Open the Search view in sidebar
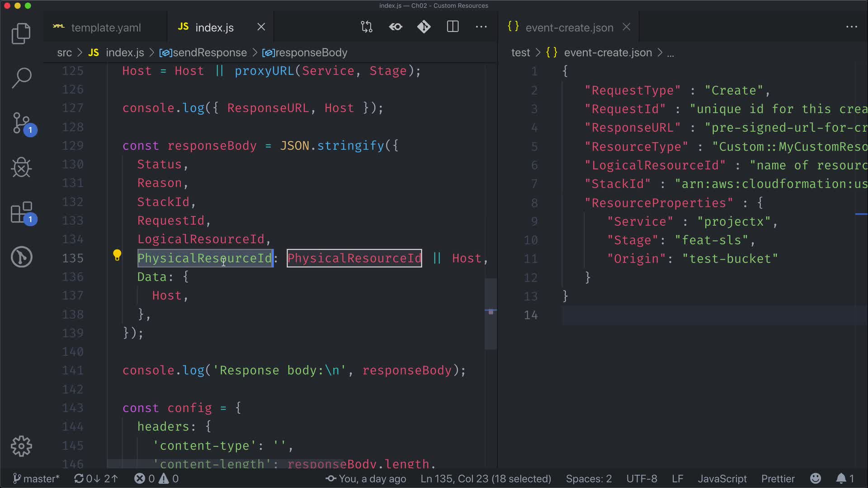868x488 pixels. [x=21, y=78]
